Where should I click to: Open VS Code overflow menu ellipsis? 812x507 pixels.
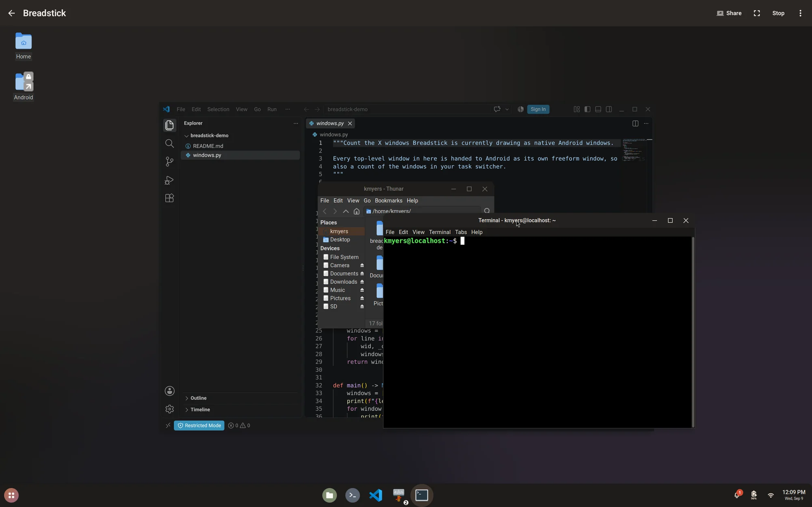287,109
